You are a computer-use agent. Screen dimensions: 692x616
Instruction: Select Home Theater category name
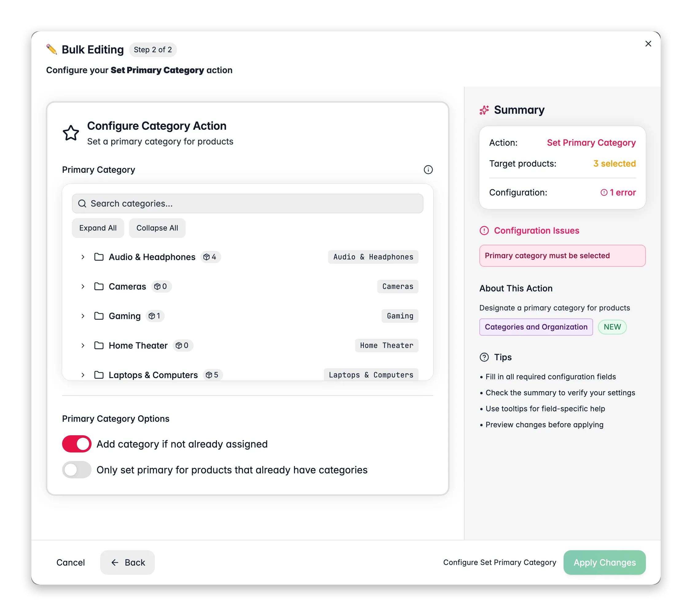point(138,346)
